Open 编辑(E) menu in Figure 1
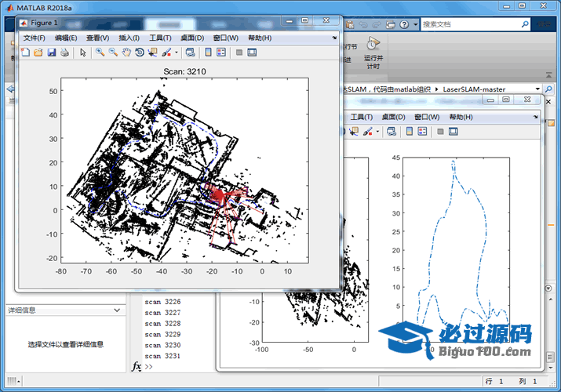Image resolution: width=561 pixels, height=392 pixels. (x=66, y=38)
